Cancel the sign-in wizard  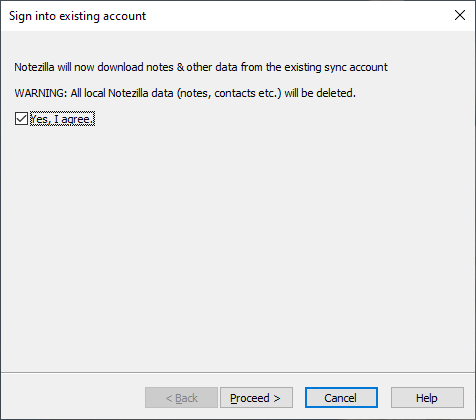[341, 398]
